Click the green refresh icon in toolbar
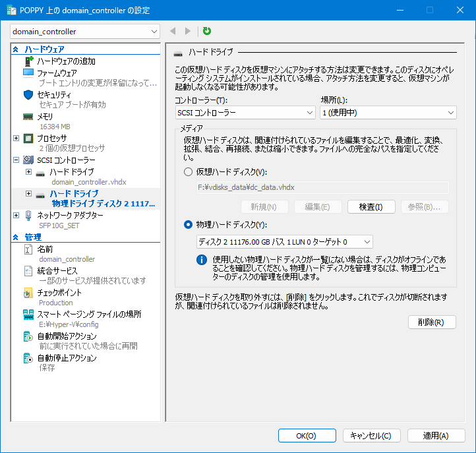Viewport: 476px width, 453px height. (207, 31)
